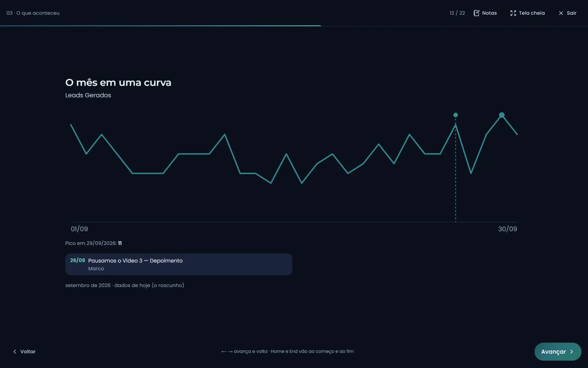The width and height of the screenshot is (588, 368).
Task: Select the event dot atop the dashed line
Action: pyautogui.click(x=456, y=115)
